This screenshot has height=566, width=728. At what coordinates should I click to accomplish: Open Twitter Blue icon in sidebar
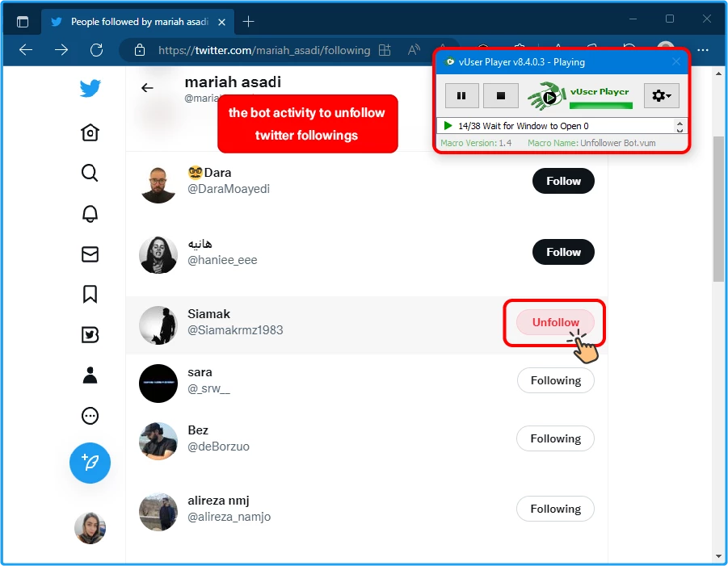pyautogui.click(x=90, y=334)
